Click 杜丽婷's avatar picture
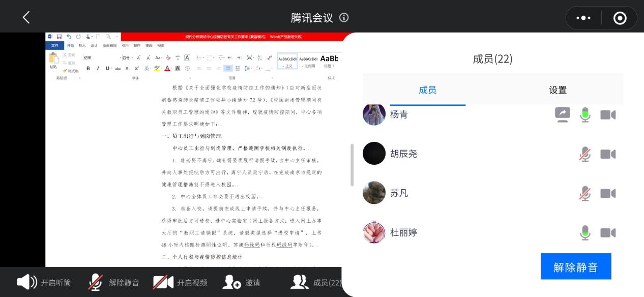 [374, 232]
